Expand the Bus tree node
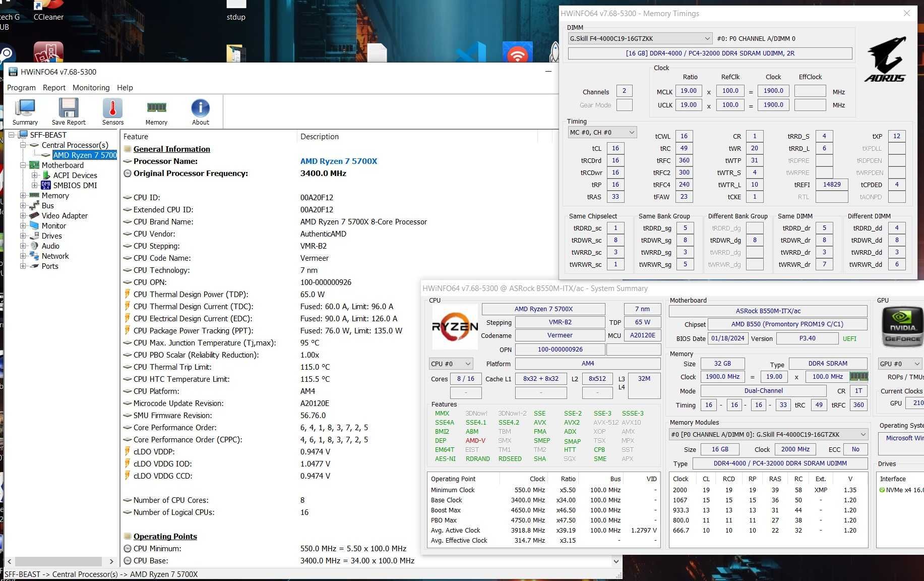 click(23, 205)
